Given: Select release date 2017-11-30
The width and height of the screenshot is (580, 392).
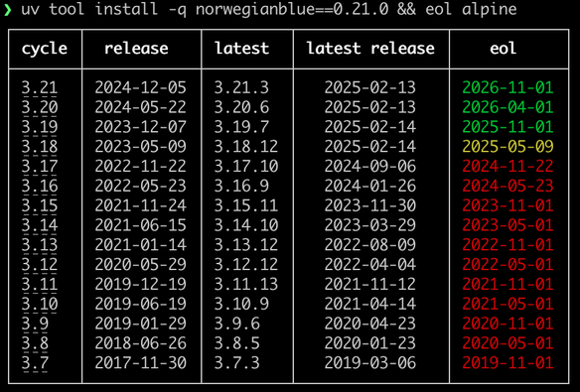Looking at the screenshot, I should [141, 363].
